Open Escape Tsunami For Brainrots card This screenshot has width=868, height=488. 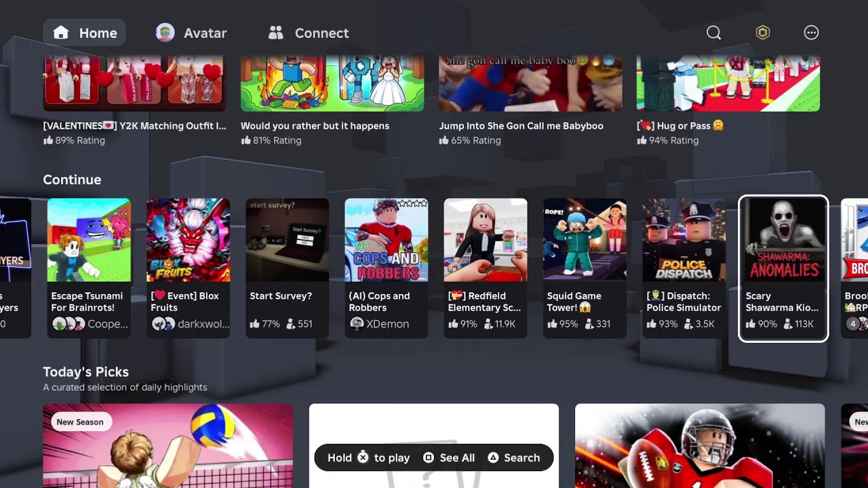point(89,268)
